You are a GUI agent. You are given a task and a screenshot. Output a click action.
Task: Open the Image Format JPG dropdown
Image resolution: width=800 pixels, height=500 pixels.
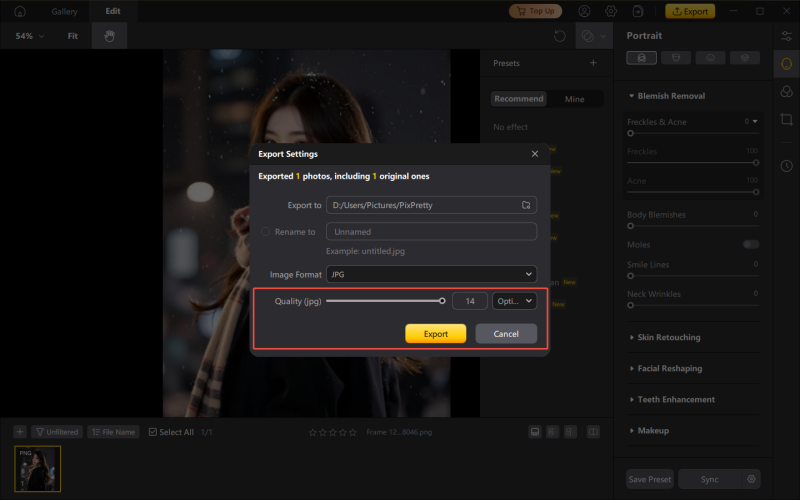431,274
